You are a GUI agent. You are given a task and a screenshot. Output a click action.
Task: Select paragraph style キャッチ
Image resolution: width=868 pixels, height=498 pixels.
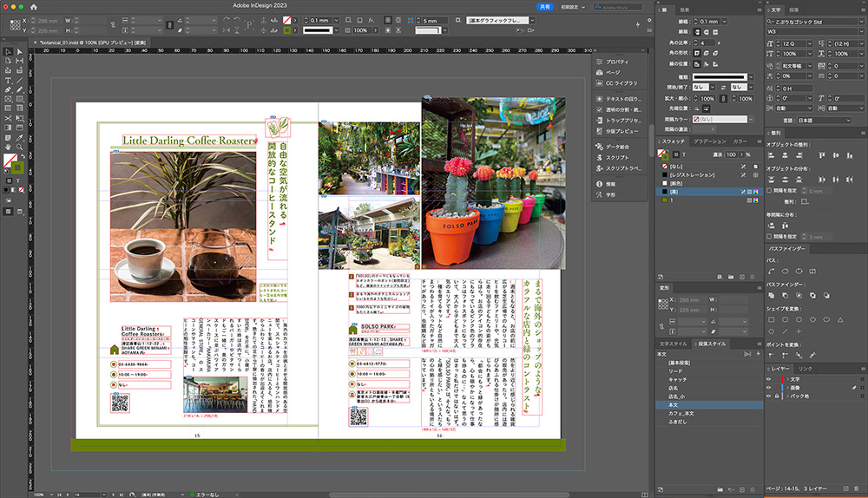coord(709,380)
